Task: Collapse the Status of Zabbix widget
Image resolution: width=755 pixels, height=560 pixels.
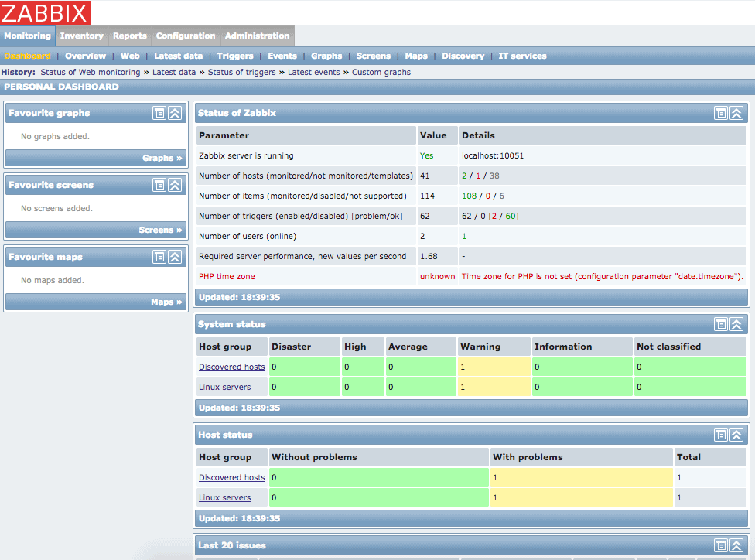Action: (x=736, y=113)
